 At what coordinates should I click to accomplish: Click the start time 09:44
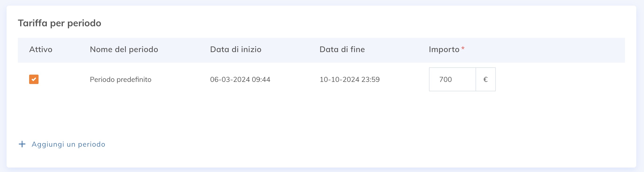click(261, 79)
